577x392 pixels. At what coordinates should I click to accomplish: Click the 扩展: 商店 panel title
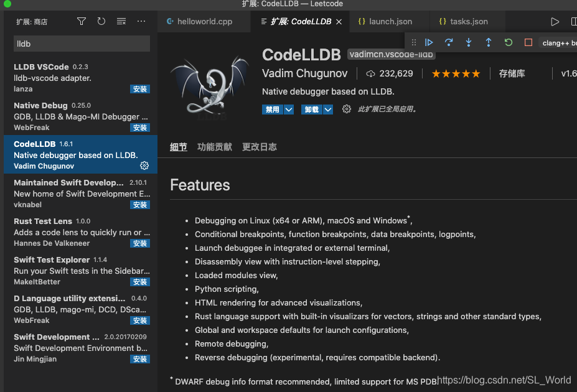32,22
